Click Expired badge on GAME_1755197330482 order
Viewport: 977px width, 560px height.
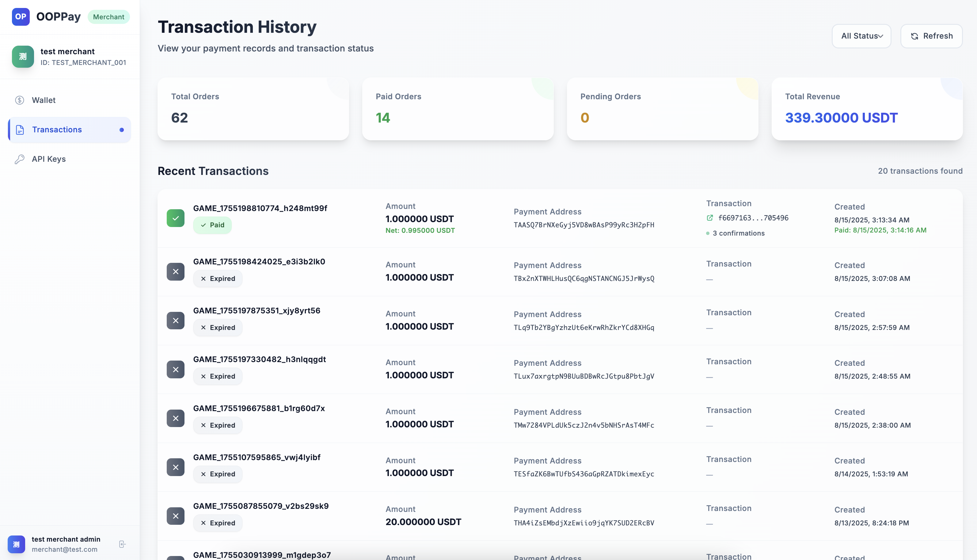pos(218,376)
